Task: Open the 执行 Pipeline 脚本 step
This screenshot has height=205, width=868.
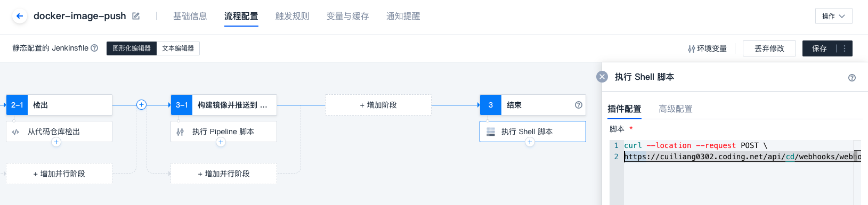Action: [x=224, y=132]
